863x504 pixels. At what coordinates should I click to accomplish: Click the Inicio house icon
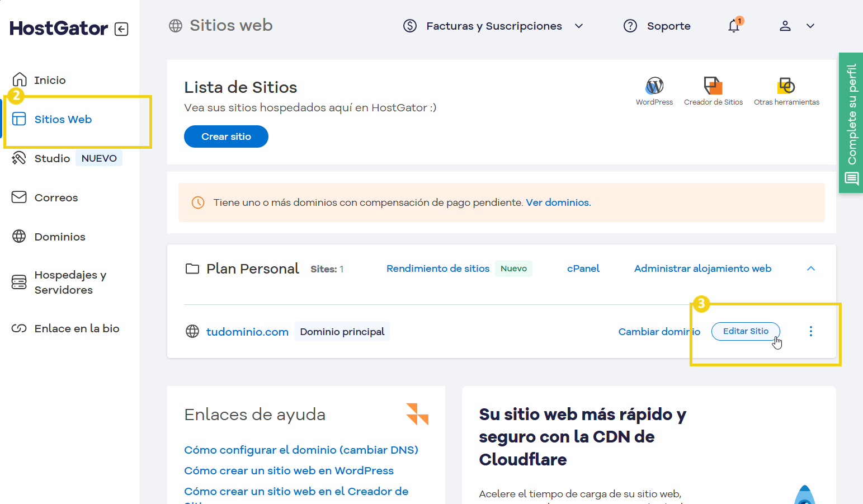tap(20, 79)
